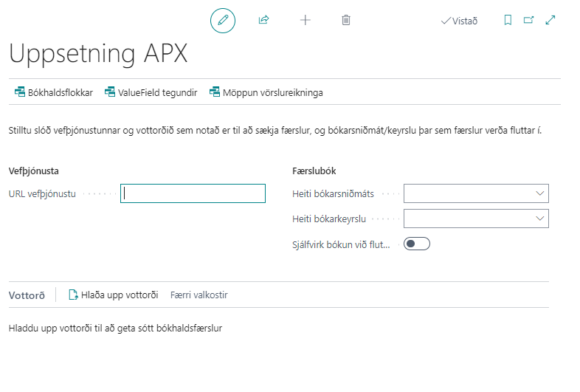The height and width of the screenshot is (392, 580).
Task: Click the plus icon to create new
Action: point(305,21)
